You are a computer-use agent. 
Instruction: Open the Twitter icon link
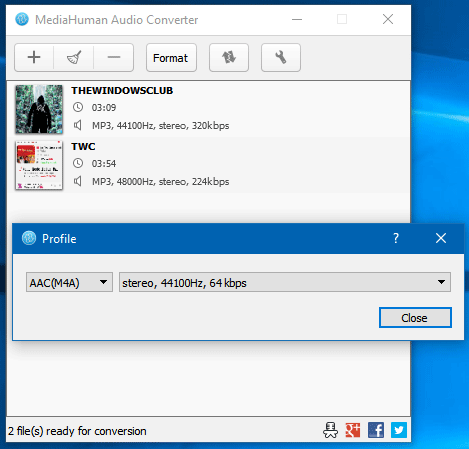[399, 430]
